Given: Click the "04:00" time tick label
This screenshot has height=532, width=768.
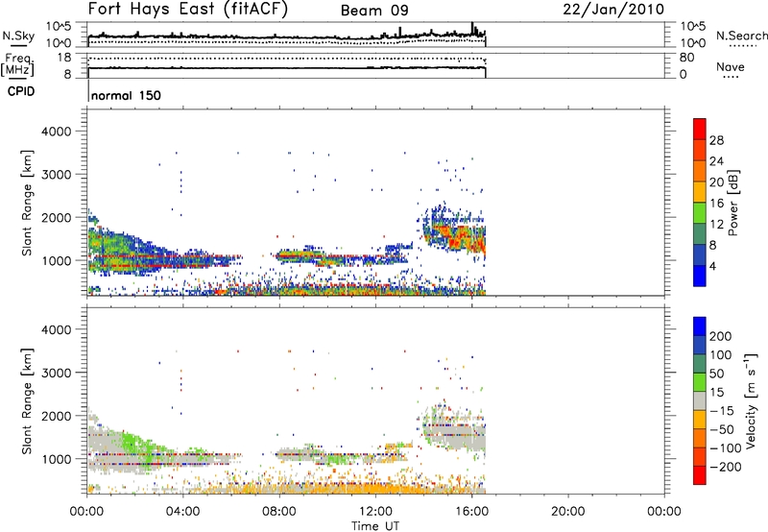Looking at the screenshot, I should click(x=183, y=512).
